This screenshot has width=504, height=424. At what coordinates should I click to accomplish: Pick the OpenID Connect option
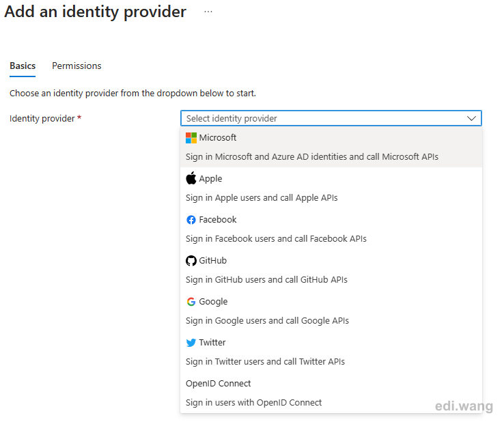click(x=331, y=393)
